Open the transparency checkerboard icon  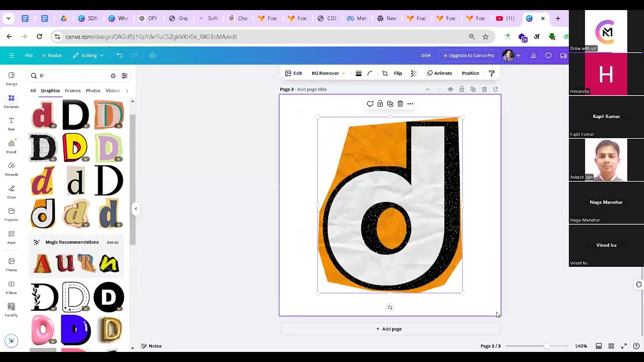414,73
